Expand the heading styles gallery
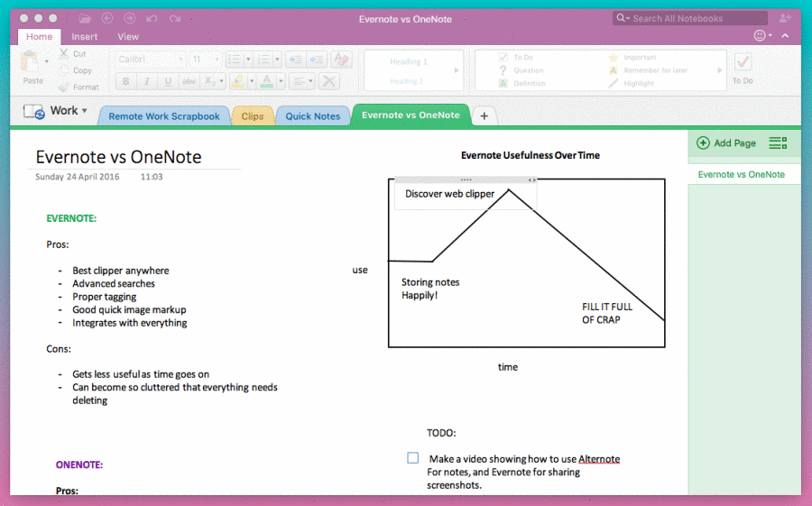 (457, 70)
